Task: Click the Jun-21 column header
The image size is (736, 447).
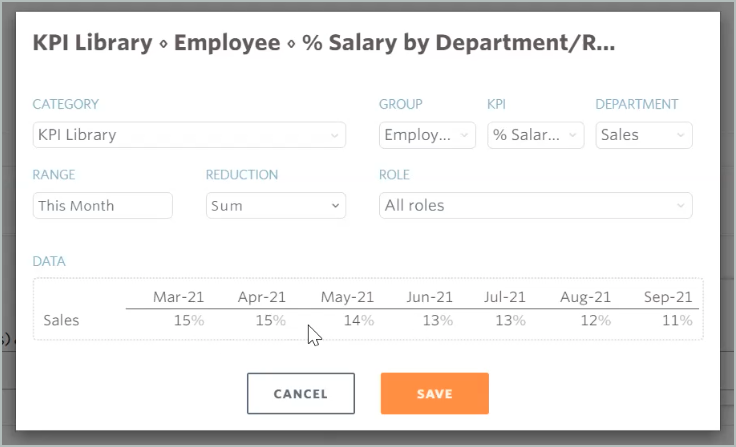Action: pyautogui.click(x=428, y=297)
